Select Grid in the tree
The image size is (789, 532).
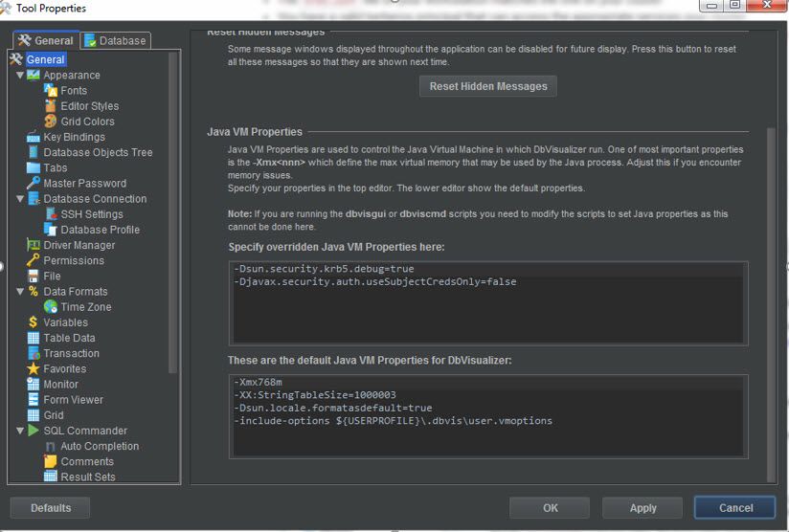(54, 415)
